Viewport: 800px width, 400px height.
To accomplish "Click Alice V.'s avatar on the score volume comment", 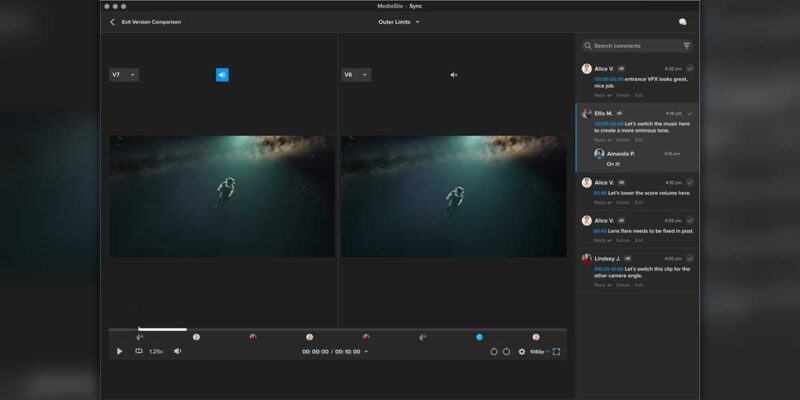I will (x=587, y=182).
